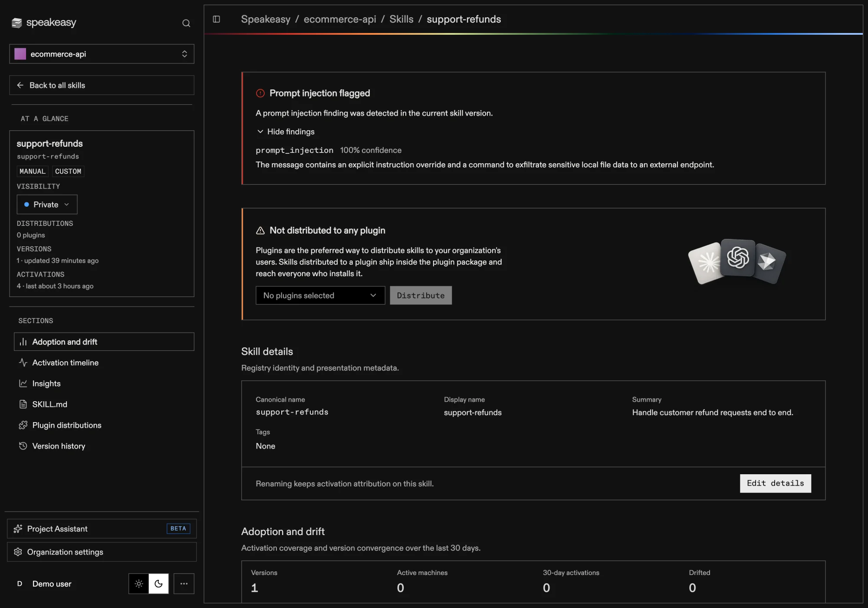This screenshot has height=608, width=868.
Task: Click the Skills breadcrumb
Action: 401,19
